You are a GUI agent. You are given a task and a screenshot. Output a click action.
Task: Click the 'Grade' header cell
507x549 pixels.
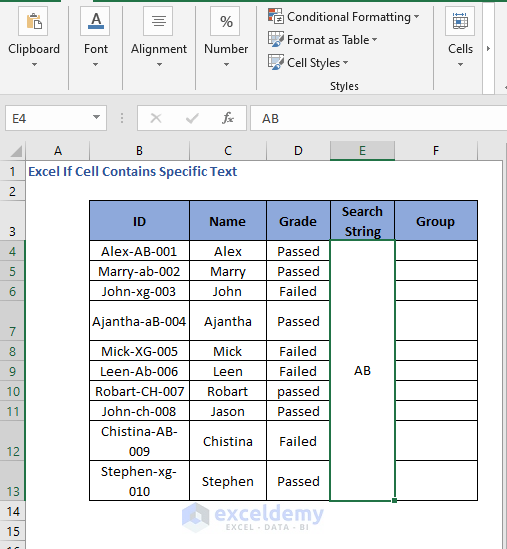tap(298, 221)
